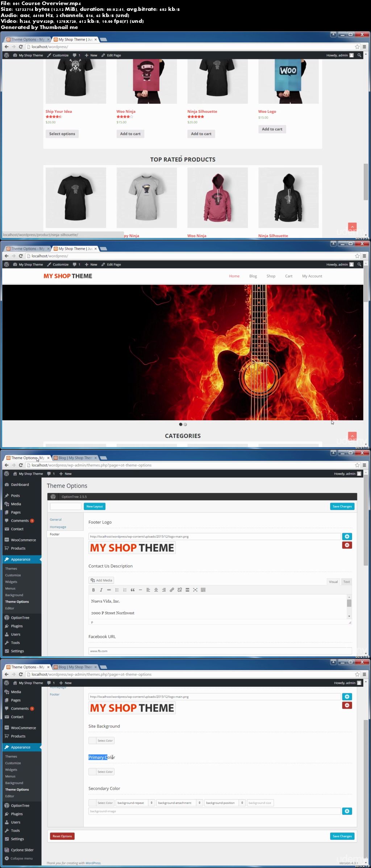Switch editor to the Text tab
The image size is (371, 868).
pyautogui.click(x=347, y=582)
